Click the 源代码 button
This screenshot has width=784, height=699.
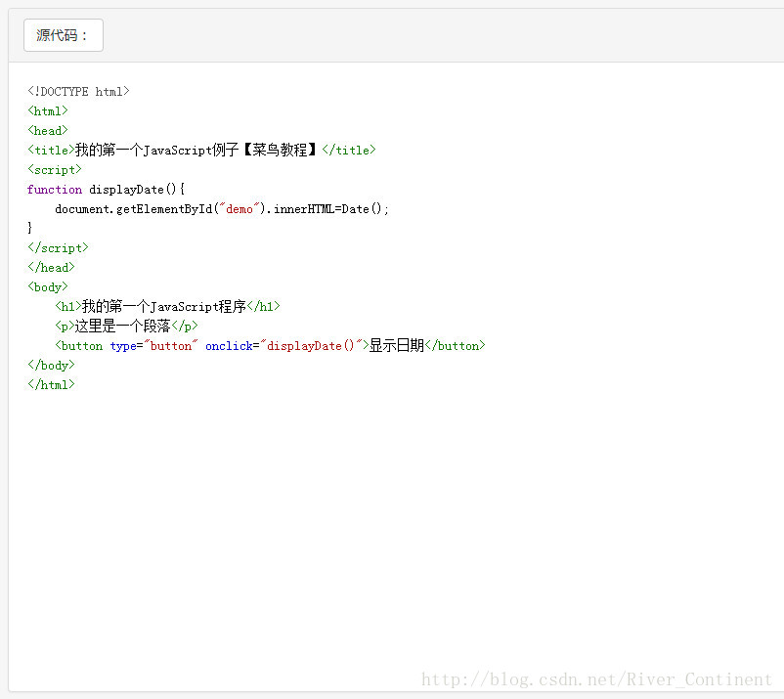(x=64, y=35)
